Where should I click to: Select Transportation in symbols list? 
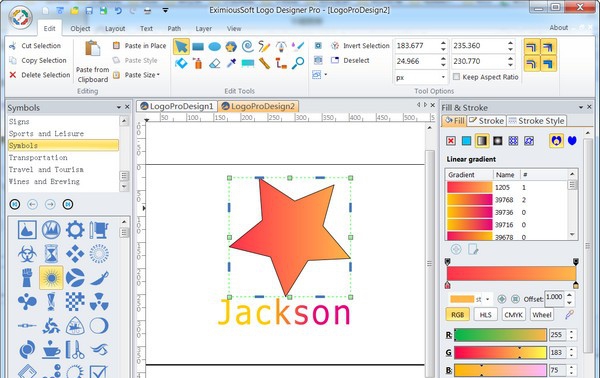63,157
